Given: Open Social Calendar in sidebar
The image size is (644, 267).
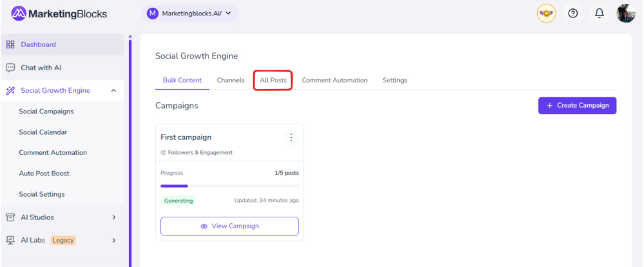Looking at the screenshot, I should 43,132.
